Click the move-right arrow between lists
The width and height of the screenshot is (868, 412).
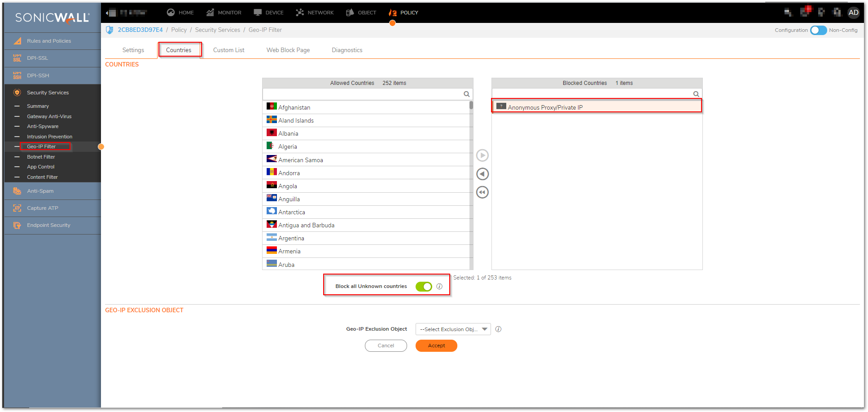482,155
